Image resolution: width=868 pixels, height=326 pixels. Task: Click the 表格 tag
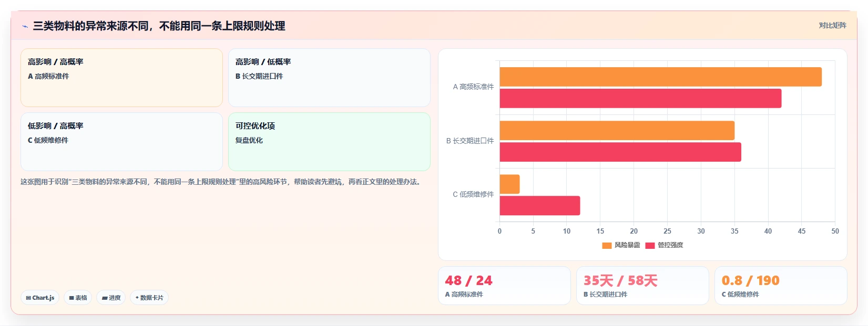tap(78, 298)
